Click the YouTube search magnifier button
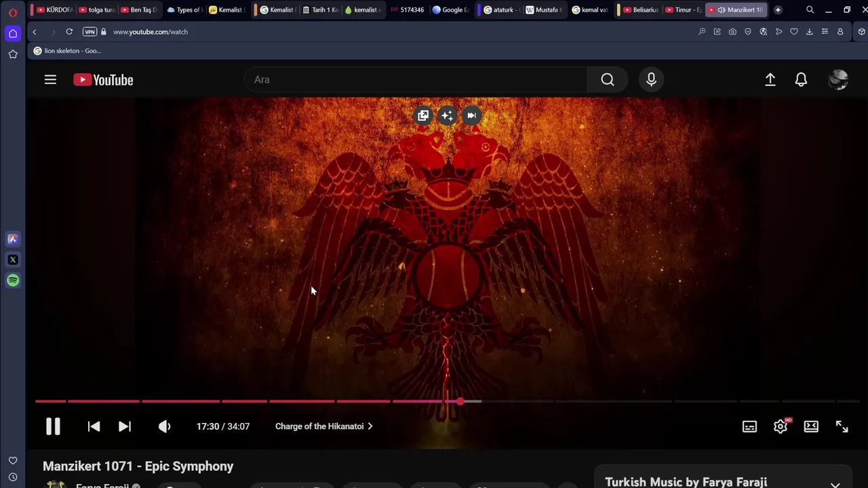The image size is (868, 488). (608, 80)
